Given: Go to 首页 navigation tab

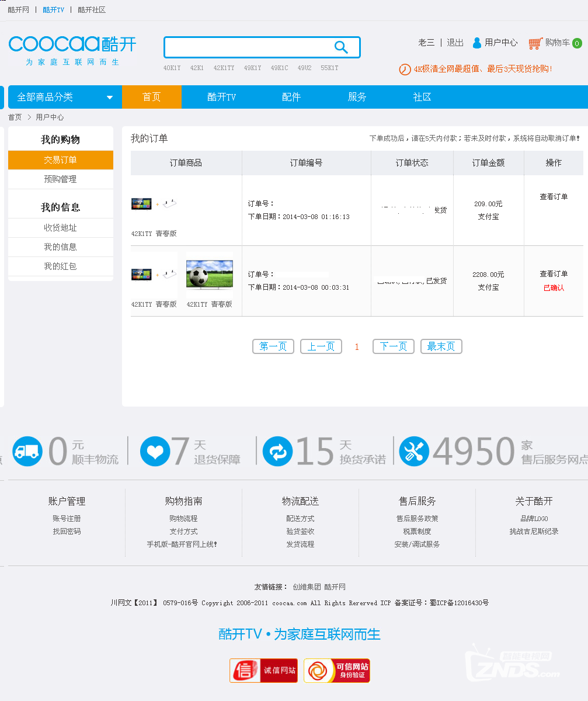Looking at the screenshot, I should (152, 97).
